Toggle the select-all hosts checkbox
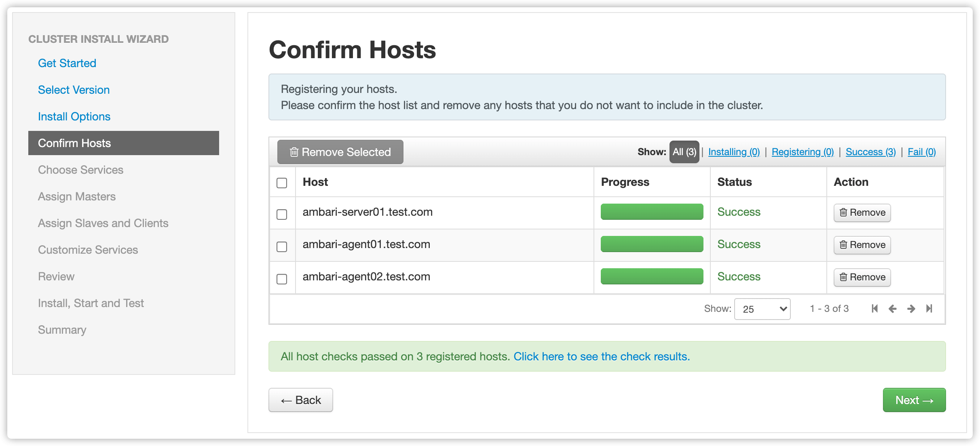Viewport: 980px width, 446px height. tap(282, 182)
